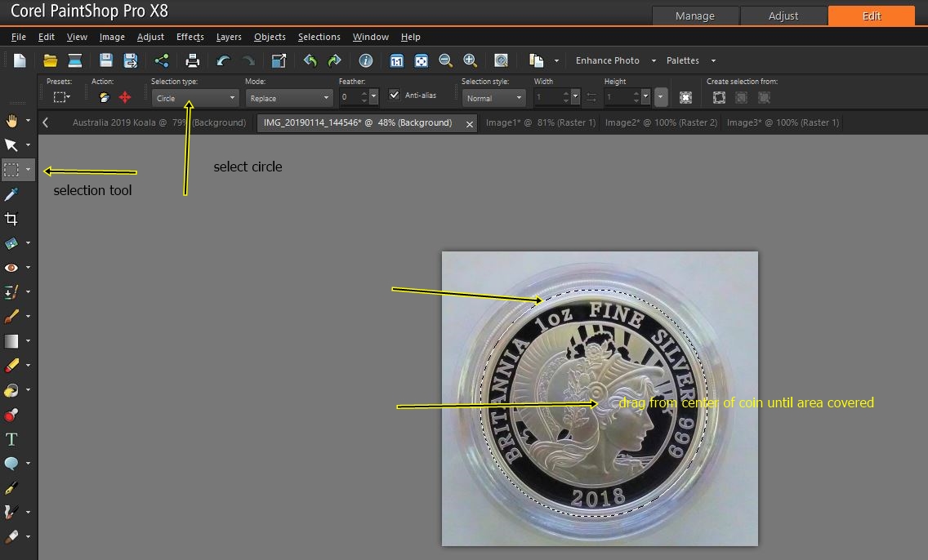Select the Selection tool in sidebar
The width and height of the screenshot is (928, 560).
point(11,171)
